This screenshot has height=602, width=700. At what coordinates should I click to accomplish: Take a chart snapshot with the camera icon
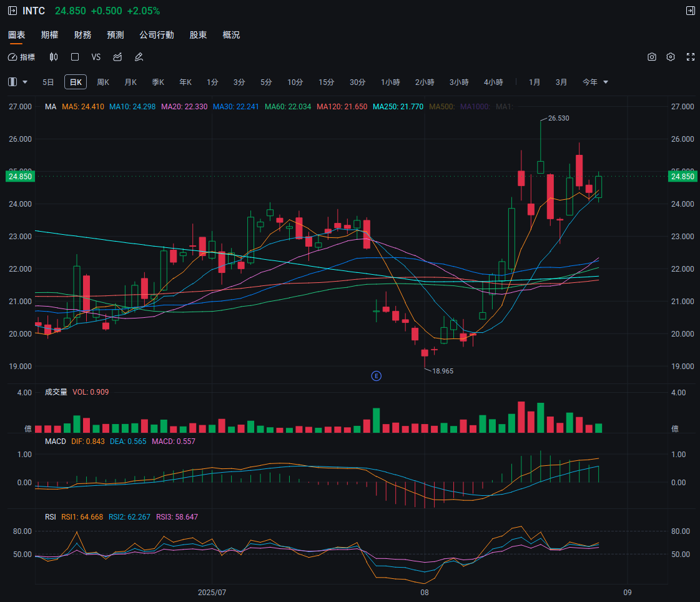click(x=652, y=57)
